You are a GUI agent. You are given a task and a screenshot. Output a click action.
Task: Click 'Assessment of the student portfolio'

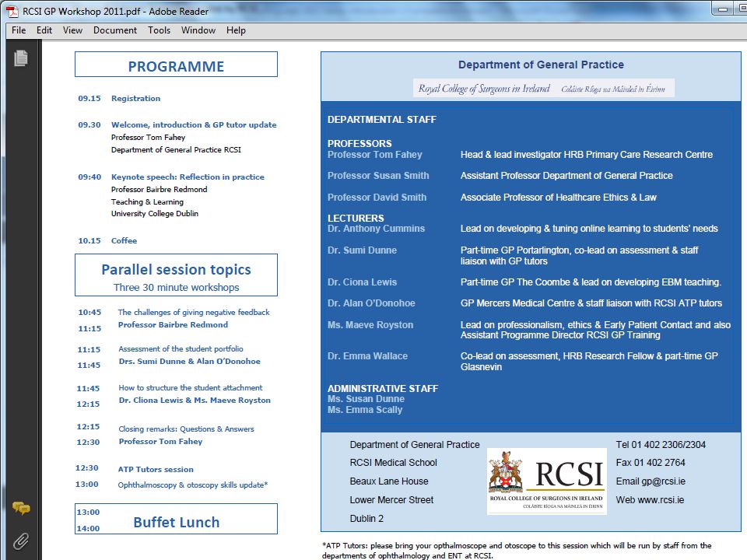(181, 348)
